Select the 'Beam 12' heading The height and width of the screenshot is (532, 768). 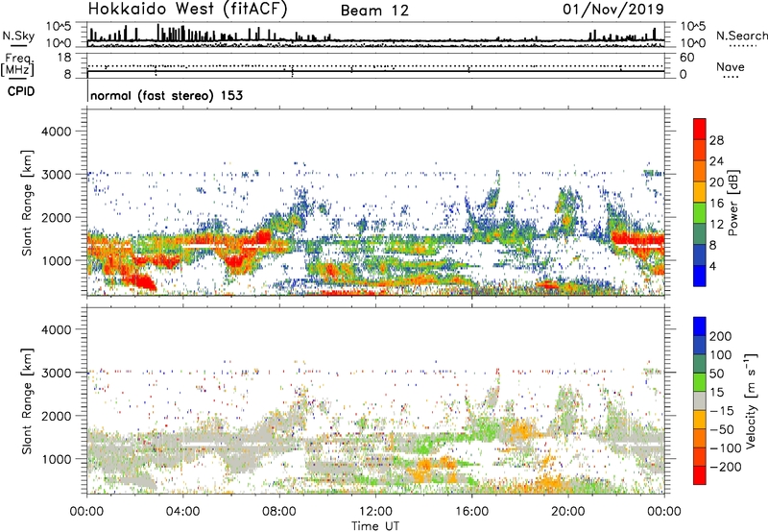(374, 11)
